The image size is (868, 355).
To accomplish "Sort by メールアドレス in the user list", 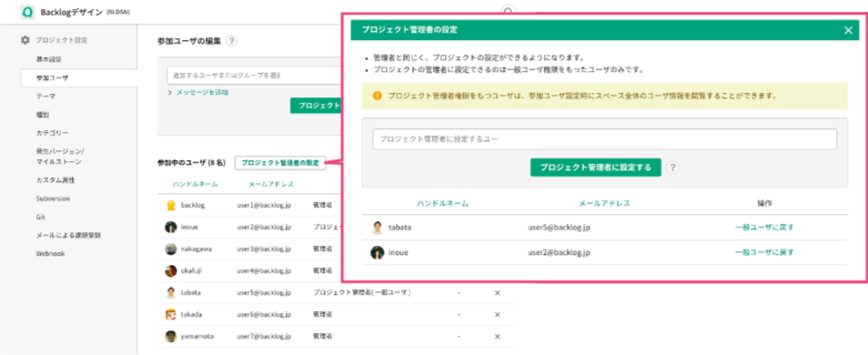I will tap(271, 185).
